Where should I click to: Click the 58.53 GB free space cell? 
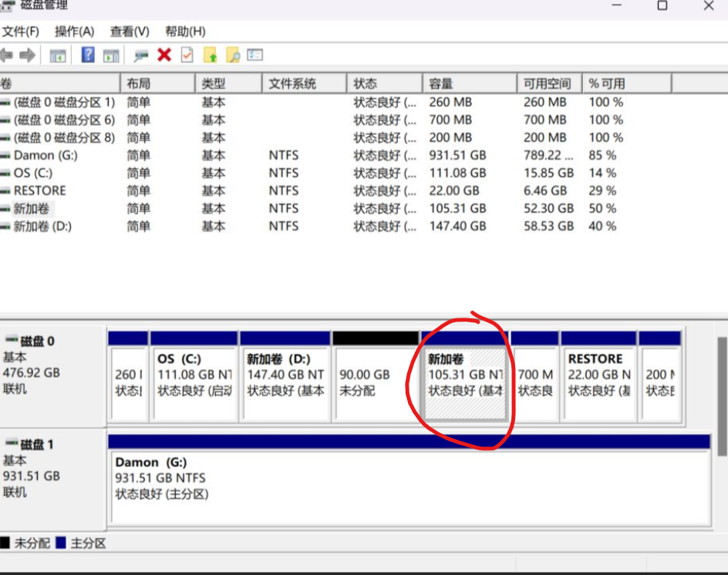(x=549, y=226)
